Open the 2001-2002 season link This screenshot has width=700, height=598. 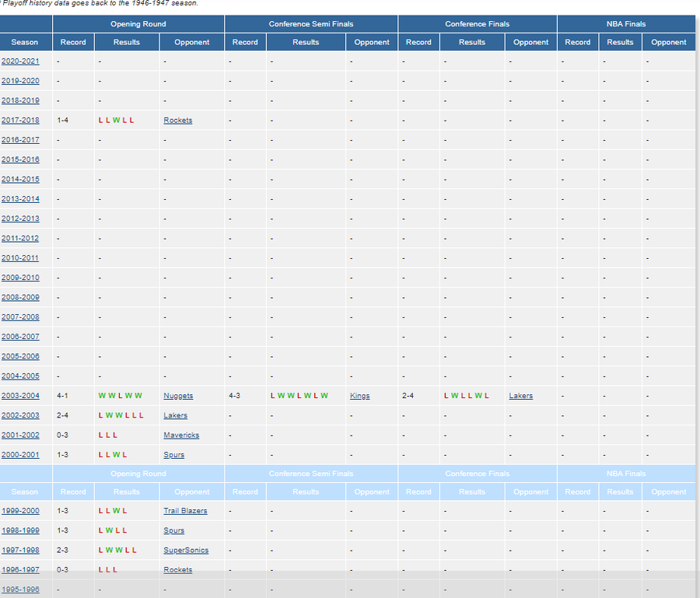click(20, 435)
